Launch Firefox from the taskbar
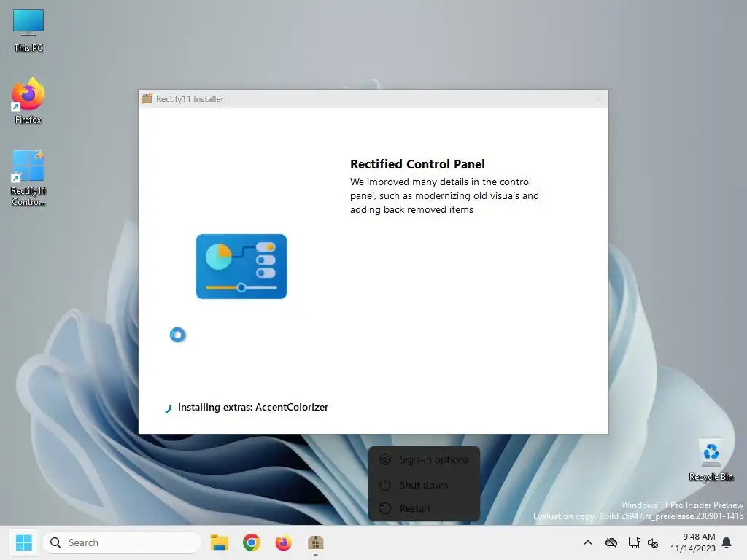 click(284, 542)
